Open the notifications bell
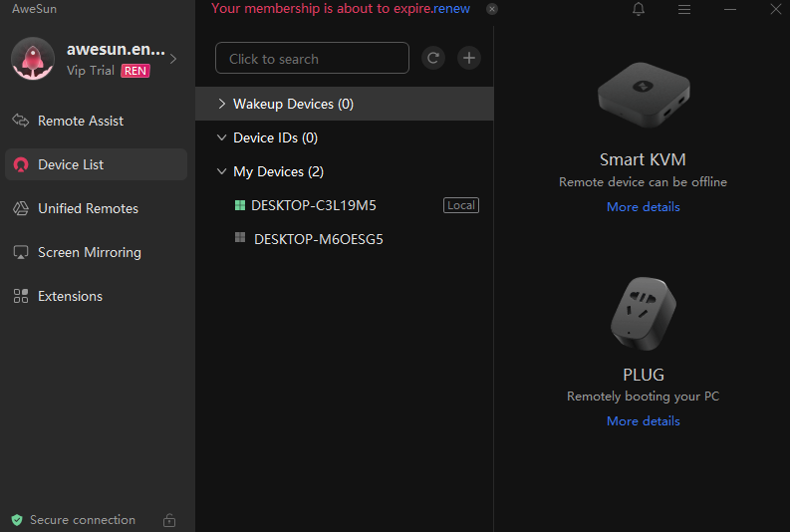Screen dimensions: 790x532 (639, 9)
